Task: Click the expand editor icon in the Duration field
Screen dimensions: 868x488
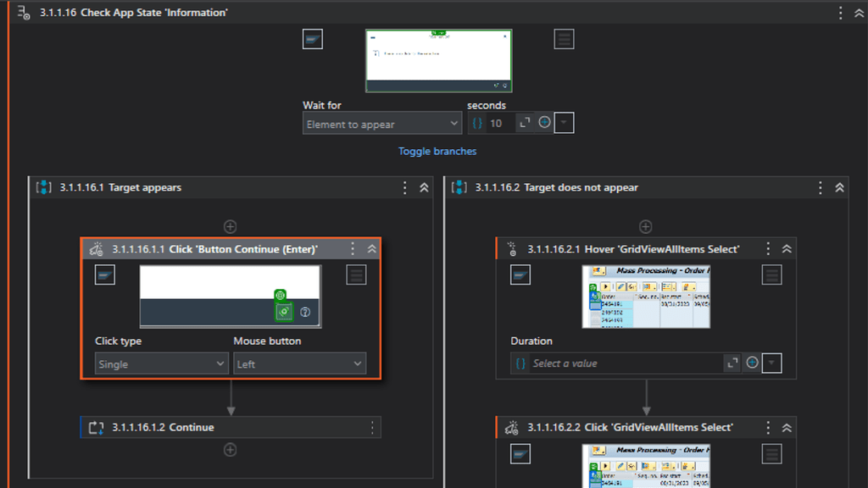Action: coord(732,363)
